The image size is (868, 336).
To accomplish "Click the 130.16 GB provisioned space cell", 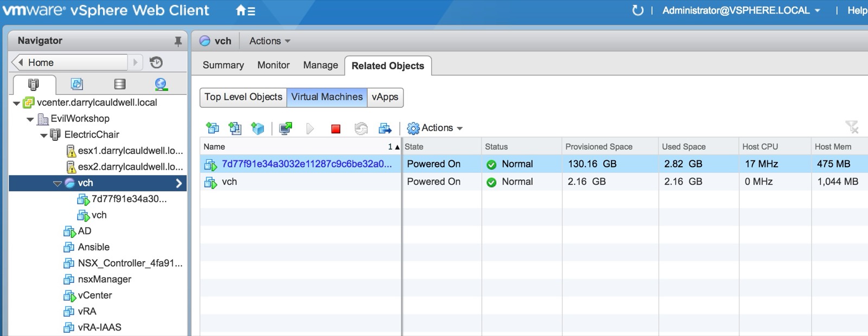I will point(592,164).
